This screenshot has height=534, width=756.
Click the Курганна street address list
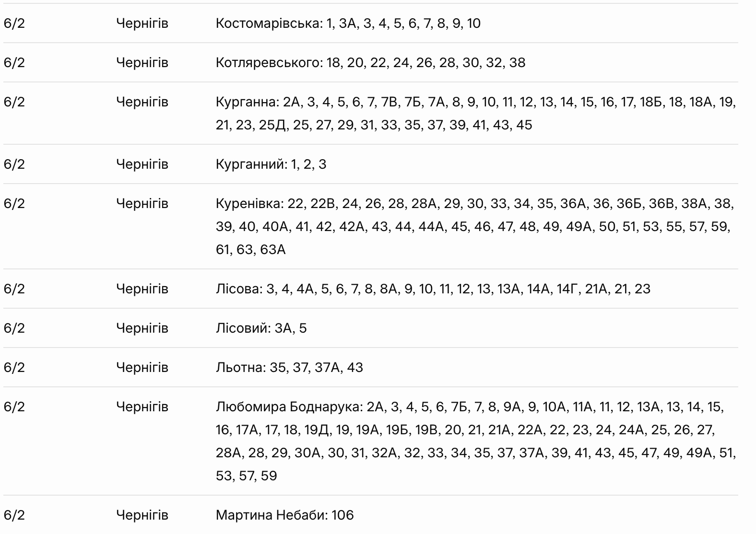pos(476,114)
